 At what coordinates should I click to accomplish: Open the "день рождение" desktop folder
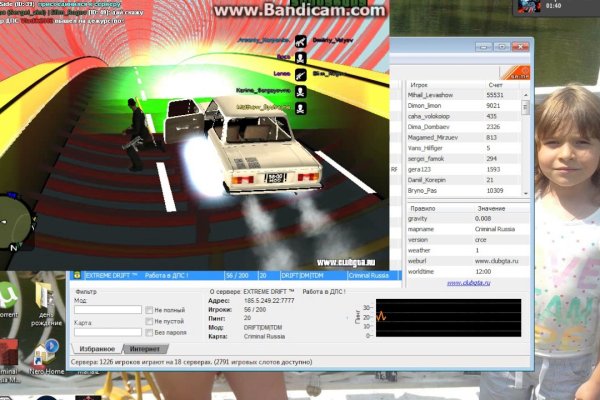click(x=46, y=304)
